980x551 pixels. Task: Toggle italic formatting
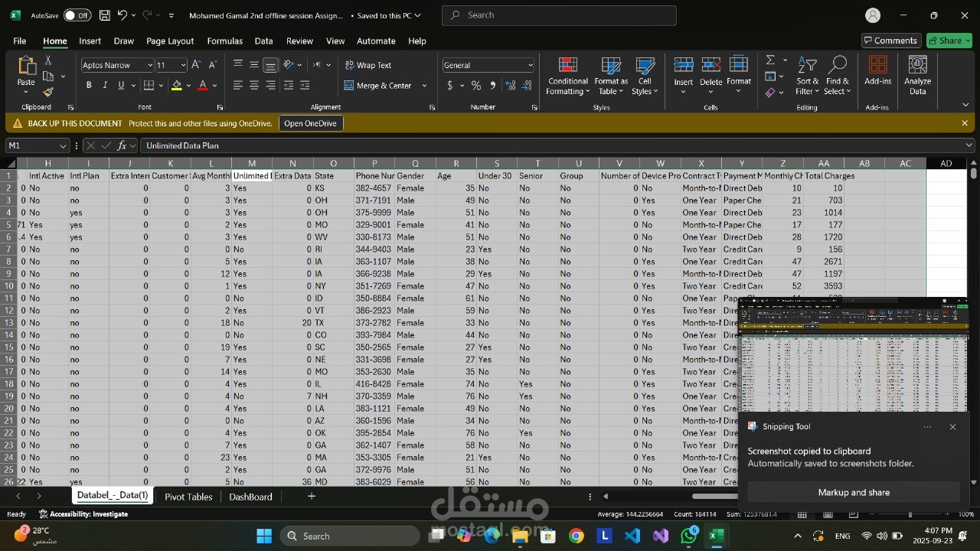105,86
